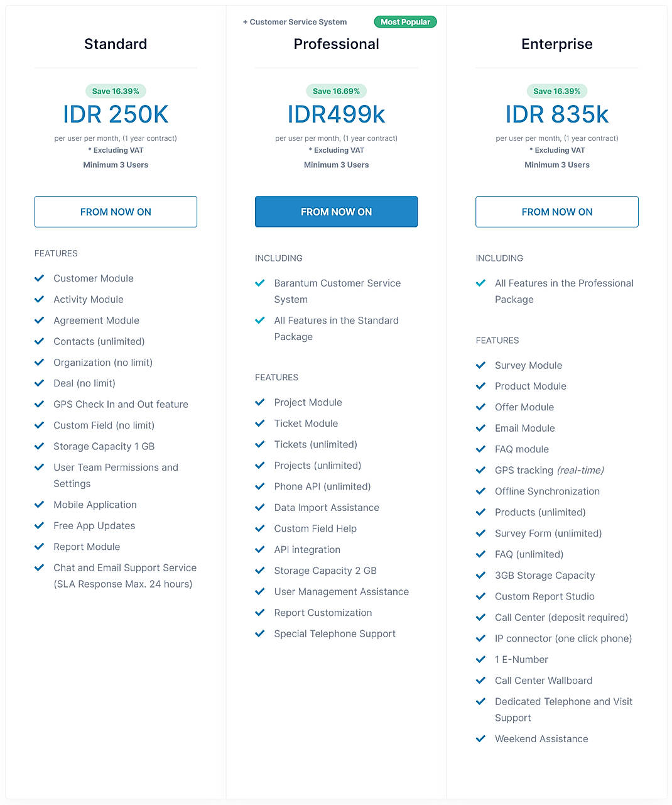This screenshot has height=805, width=672.
Task: Select the Save 16.39% badge on Standard plan
Action: pyautogui.click(x=116, y=90)
